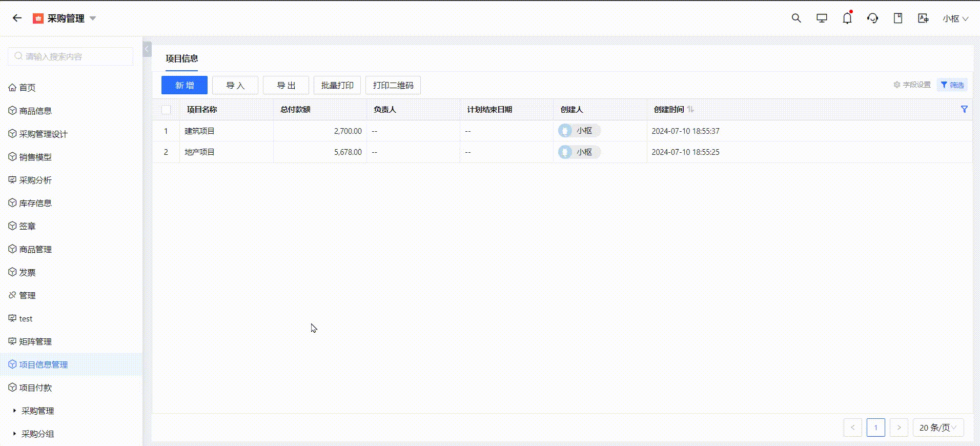The image size is (980, 446).
Task: Open 管理 link item in the sidebar
Action: 27,295
